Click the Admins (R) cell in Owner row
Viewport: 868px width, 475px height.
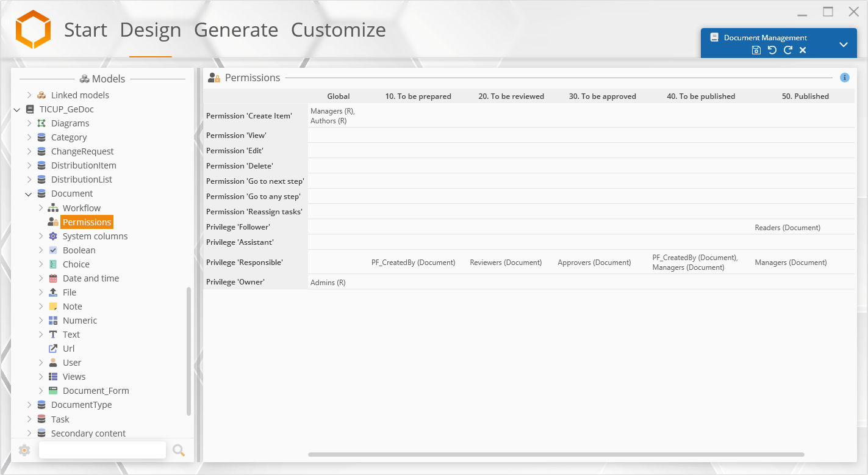click(x=328, y=283)
